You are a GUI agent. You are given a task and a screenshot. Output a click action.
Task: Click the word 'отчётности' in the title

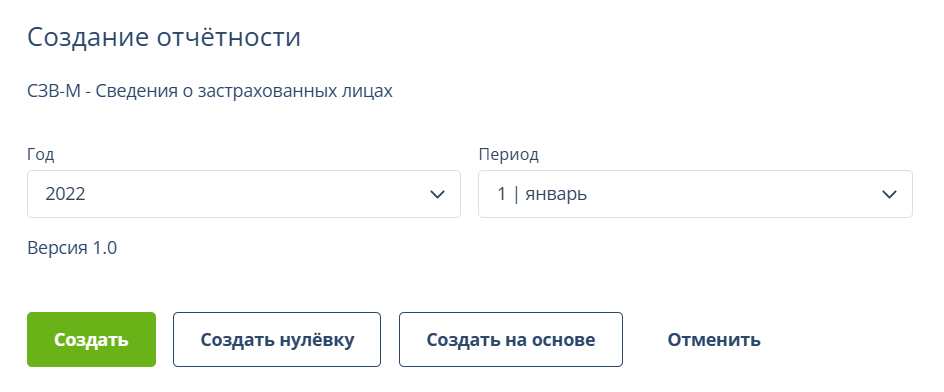229,37
